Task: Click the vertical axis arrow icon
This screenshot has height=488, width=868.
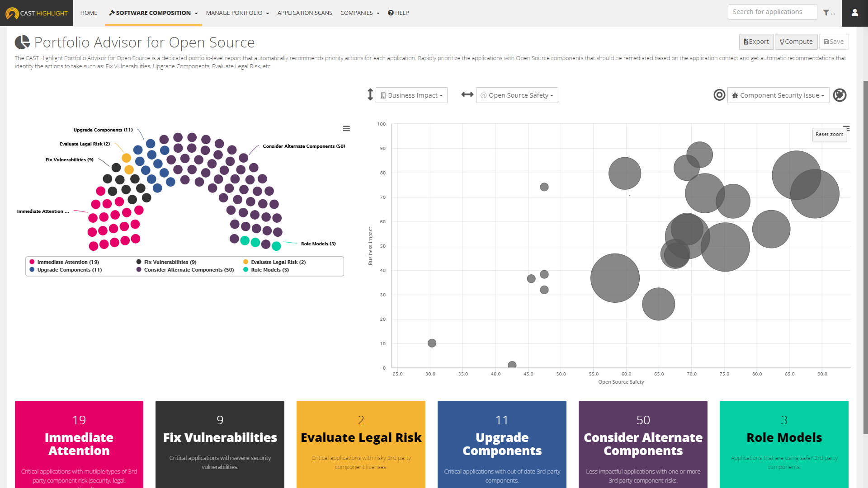Action: click(x=370, y=95)
